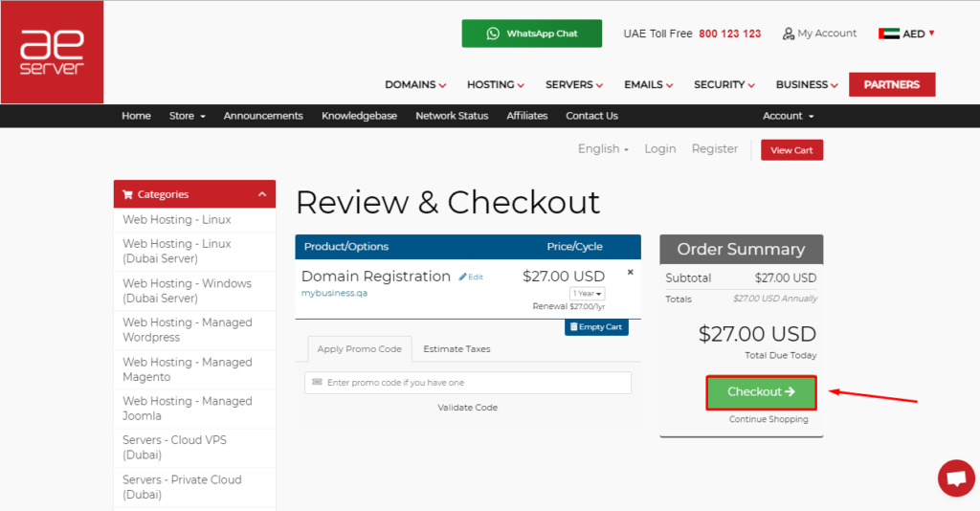Open Affiliates page

[527, 116]
